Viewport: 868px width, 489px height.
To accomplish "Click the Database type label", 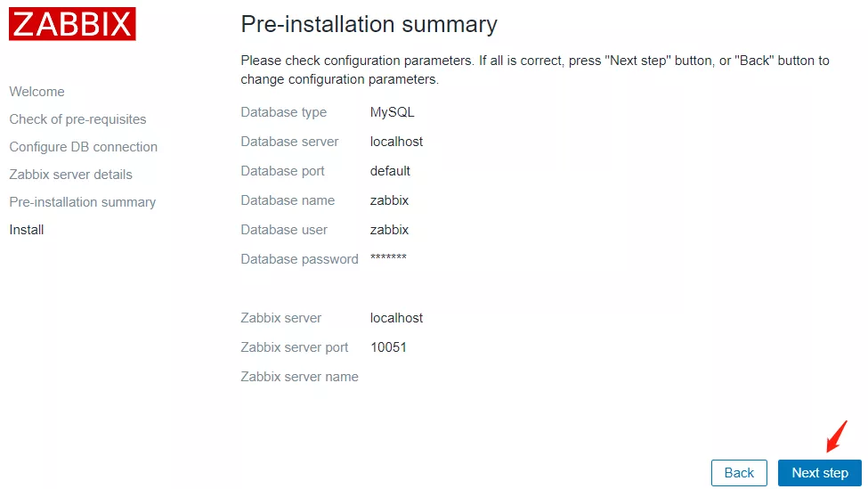I will tap(283, 112).
